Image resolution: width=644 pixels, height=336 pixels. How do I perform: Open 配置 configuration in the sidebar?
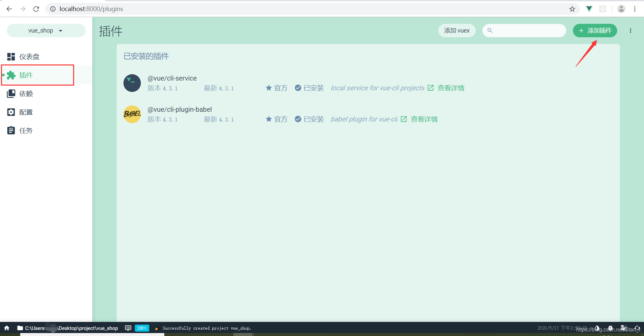tap(46, 112)
